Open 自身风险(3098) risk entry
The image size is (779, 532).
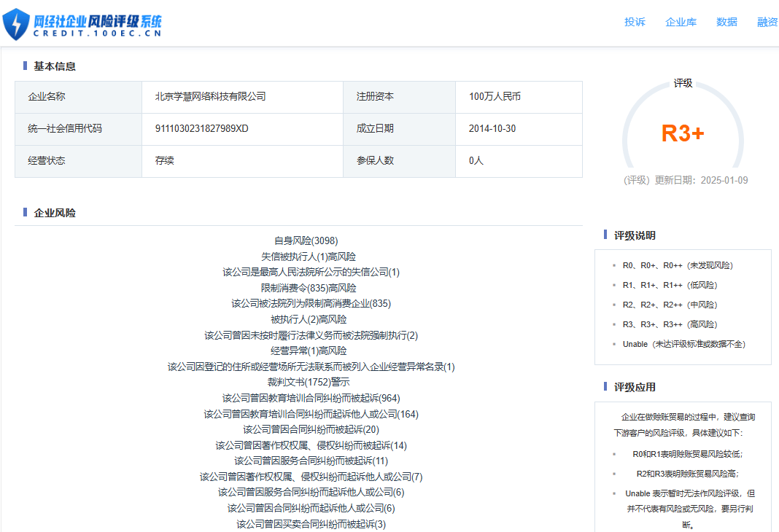pos(306,240)
